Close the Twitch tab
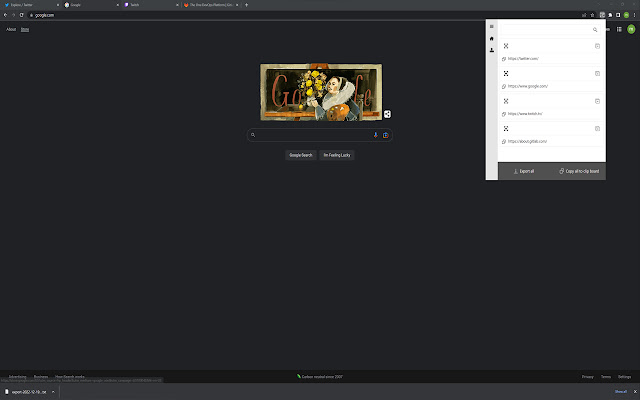 pos(177,5)
